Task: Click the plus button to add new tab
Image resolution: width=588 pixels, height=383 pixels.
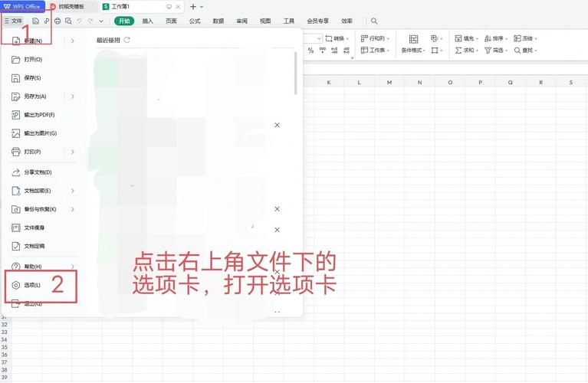Action: click(x=192, y=7)
